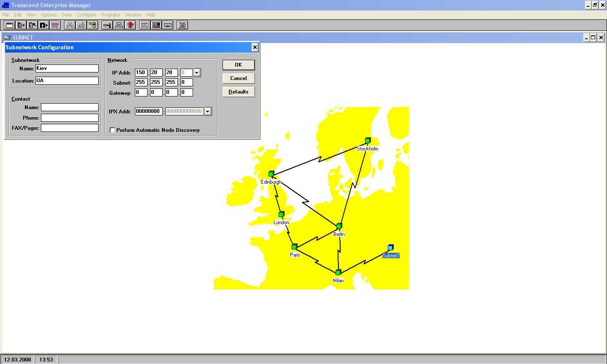This screenshot has height=364, width=607.
Task: Minimize the EURNET child window
Action: click(x=586, y=37)
